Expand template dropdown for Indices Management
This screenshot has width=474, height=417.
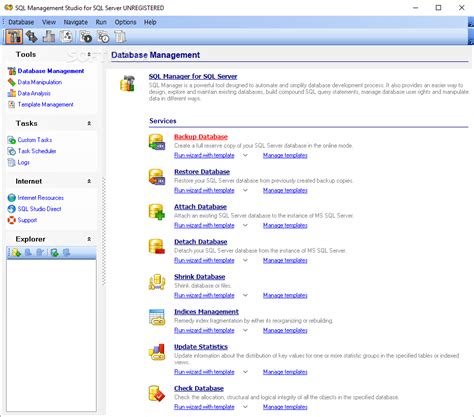coord(245,330)
